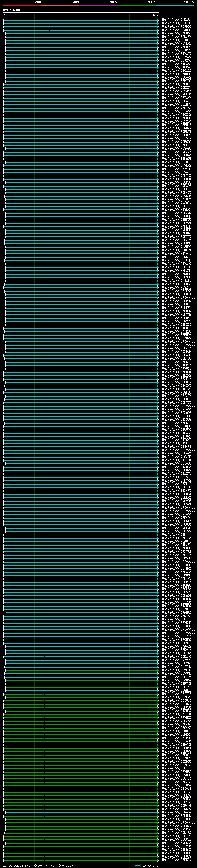The height and width of the screenshot is (868, 197).
Task: Select hit label UniRef100_A6CXK6
Action: tap(176, 115)
